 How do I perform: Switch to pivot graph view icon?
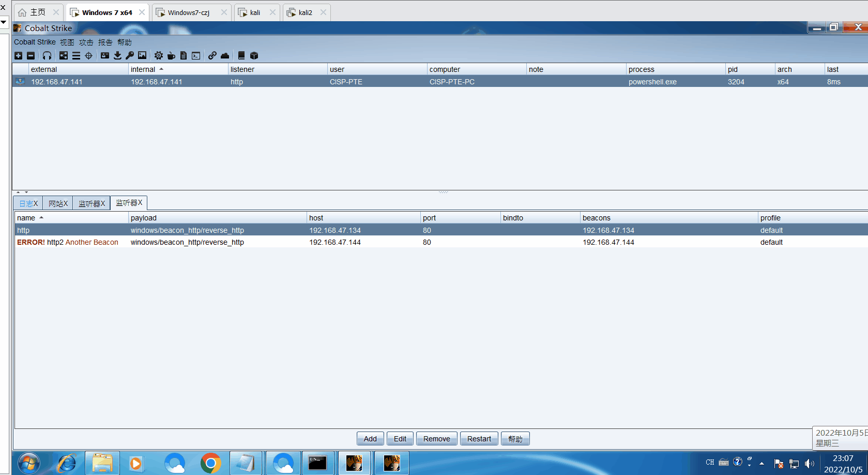pos(64,56)
